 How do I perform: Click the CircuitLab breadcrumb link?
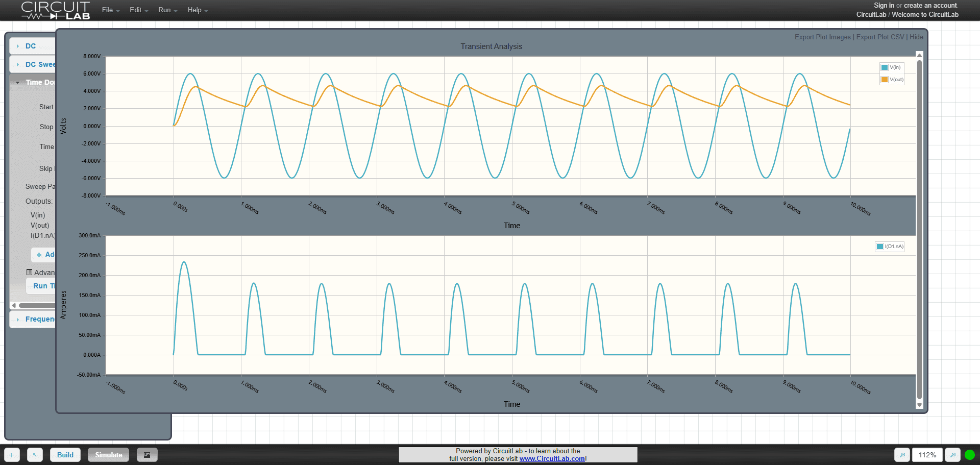pos(871,14)
